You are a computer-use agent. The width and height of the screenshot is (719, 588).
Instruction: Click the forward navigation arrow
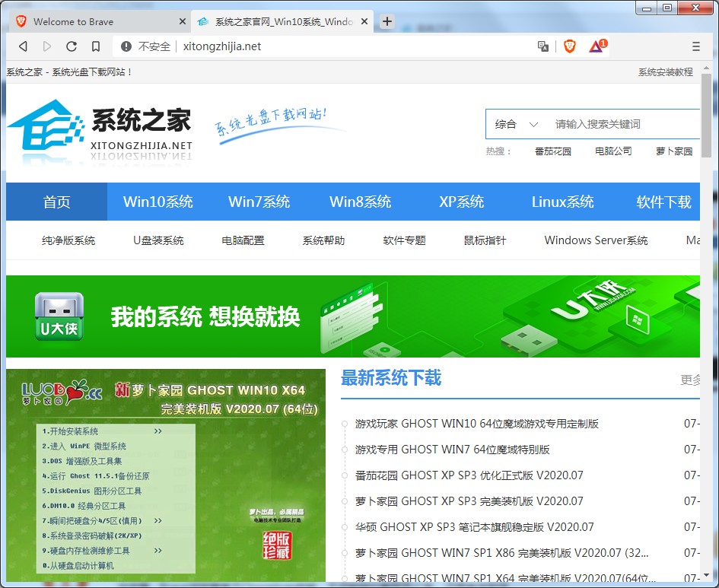[47, 46]
